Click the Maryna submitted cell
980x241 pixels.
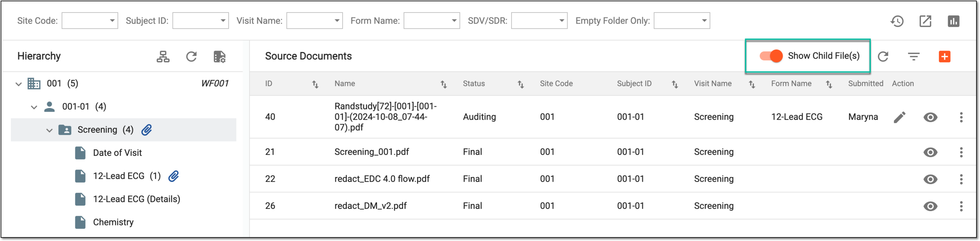point(863,117)
